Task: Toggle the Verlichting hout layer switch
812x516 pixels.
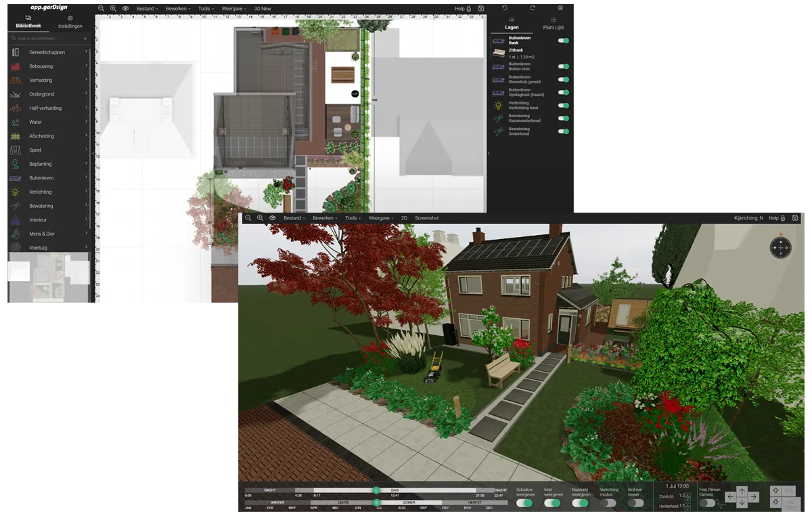Action: (563, 106)
